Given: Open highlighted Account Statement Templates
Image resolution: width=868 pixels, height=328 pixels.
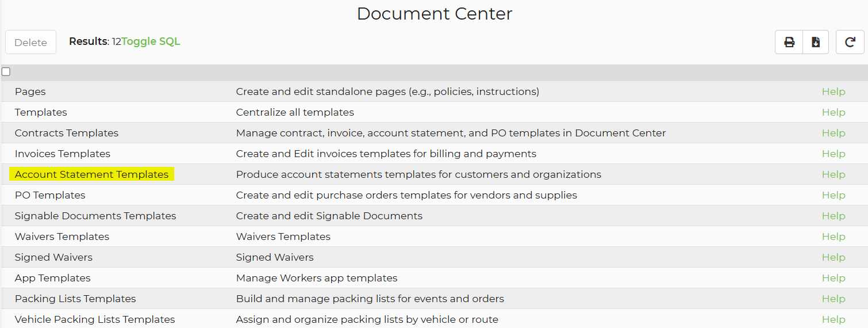Looking at the screenshot, I should click(91, 174).
